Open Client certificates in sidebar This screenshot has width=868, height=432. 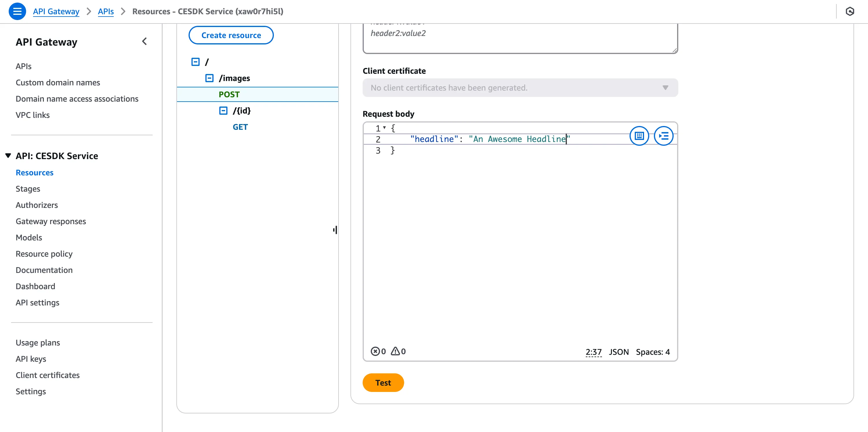48,375
